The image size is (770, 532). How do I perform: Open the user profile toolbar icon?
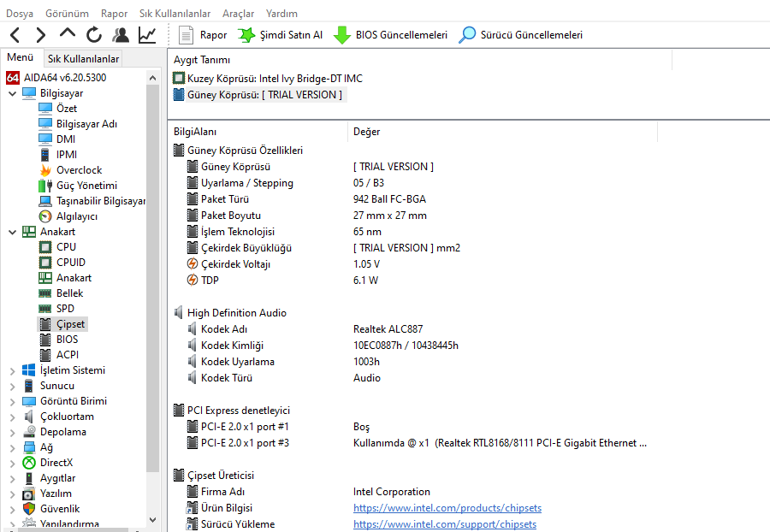[x=121, y=35]
